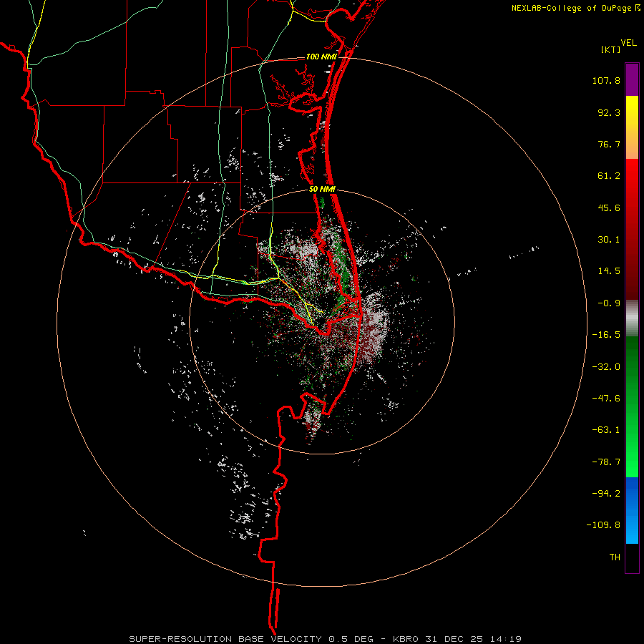Click the TH label on color scale
This screenshot has height=644, width=644.
615,557
